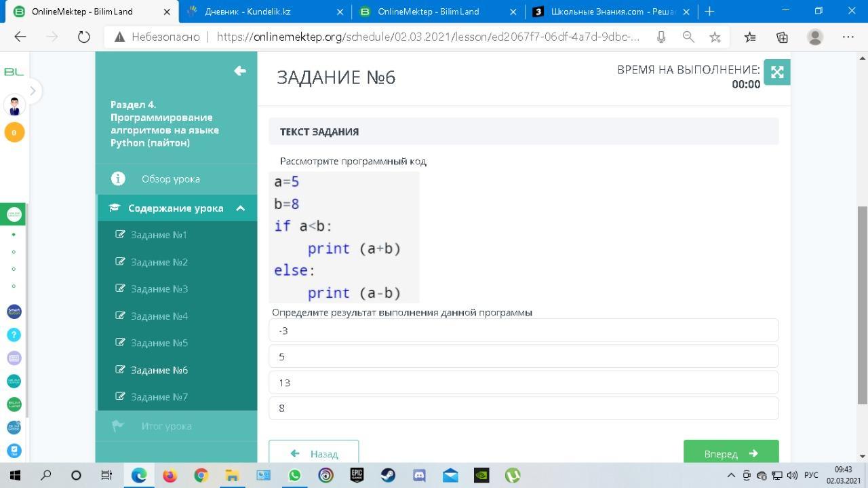Go back with the Назад button
Screen dimensions: 868x488
[x=313, y=452]
